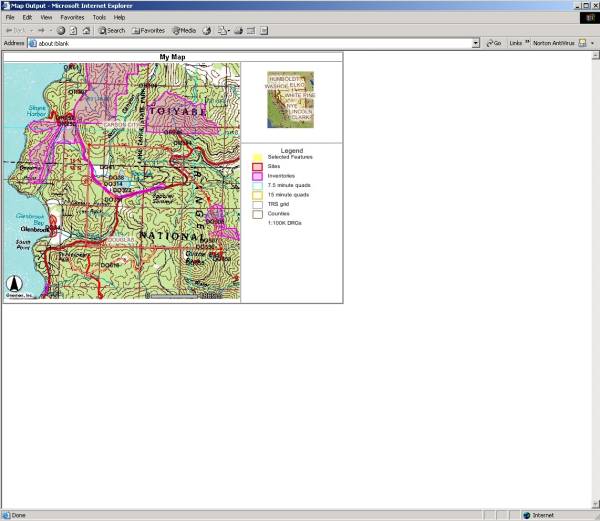Expand the Address bar dropdown arrow
Image resolution: width=600 pixels, height=521 pixels.
476,43
